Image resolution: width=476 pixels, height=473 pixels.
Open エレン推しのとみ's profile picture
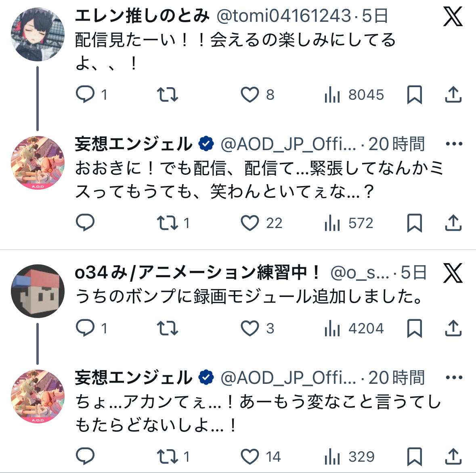[38, 34]
